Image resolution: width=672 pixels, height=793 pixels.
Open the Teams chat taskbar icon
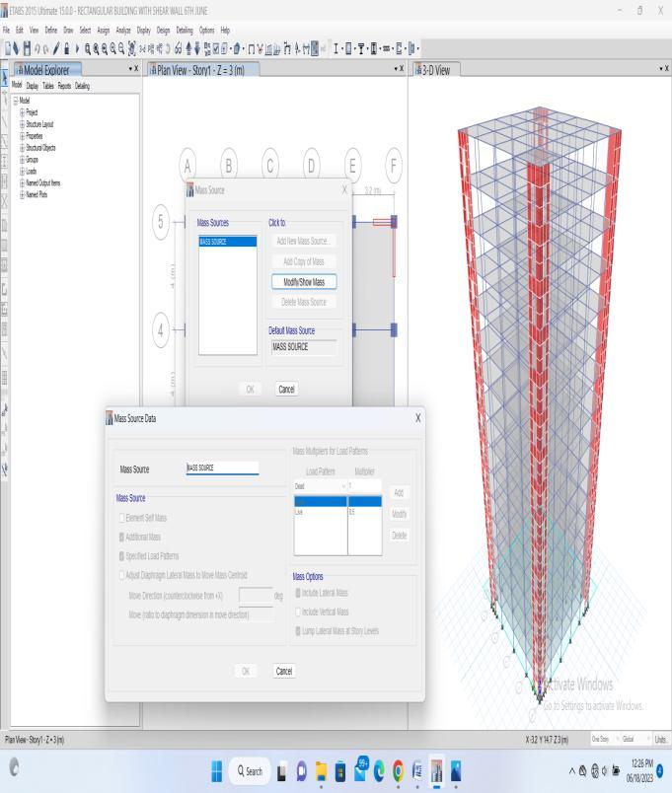coord(302,770)
